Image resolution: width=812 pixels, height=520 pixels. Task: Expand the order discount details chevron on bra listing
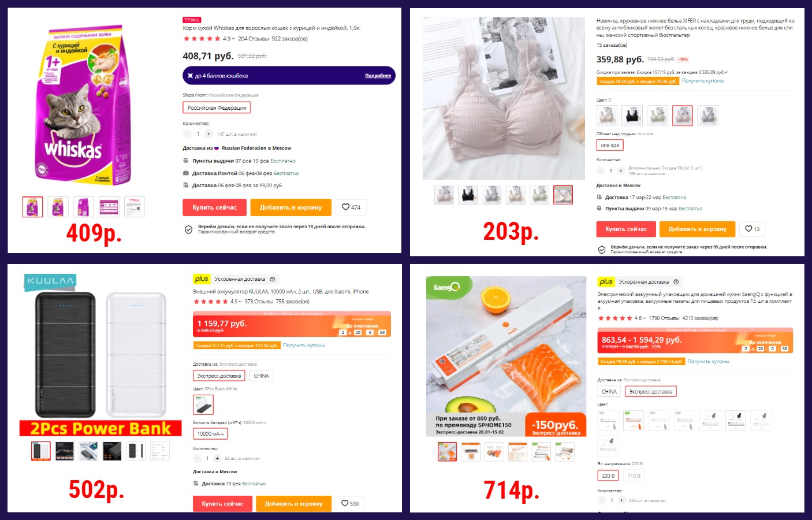[727, 72]
